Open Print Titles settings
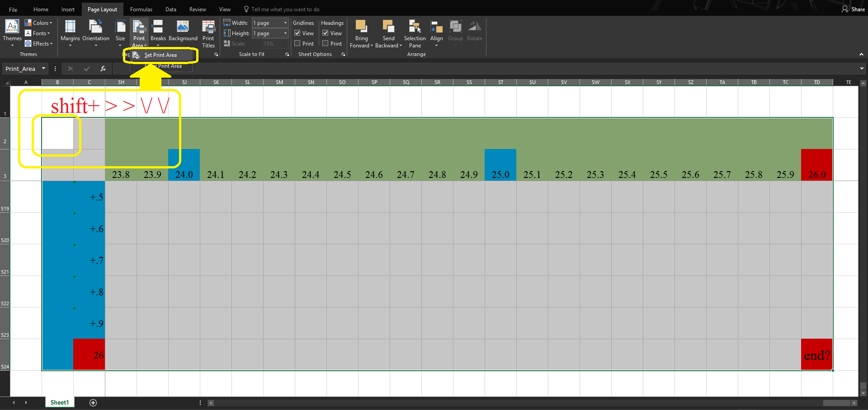 pos(208,33)
